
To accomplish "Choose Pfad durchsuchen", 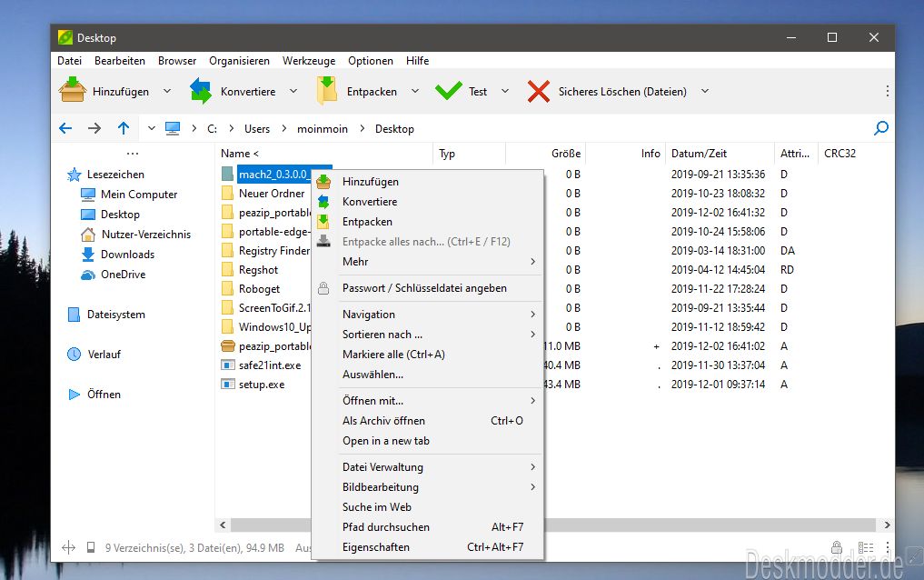I will click(427, 527).
